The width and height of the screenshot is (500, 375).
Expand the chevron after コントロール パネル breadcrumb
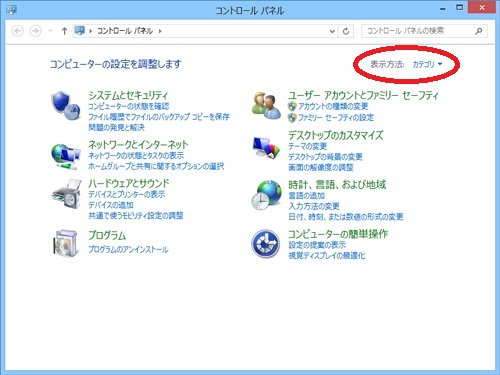(160, 31)
